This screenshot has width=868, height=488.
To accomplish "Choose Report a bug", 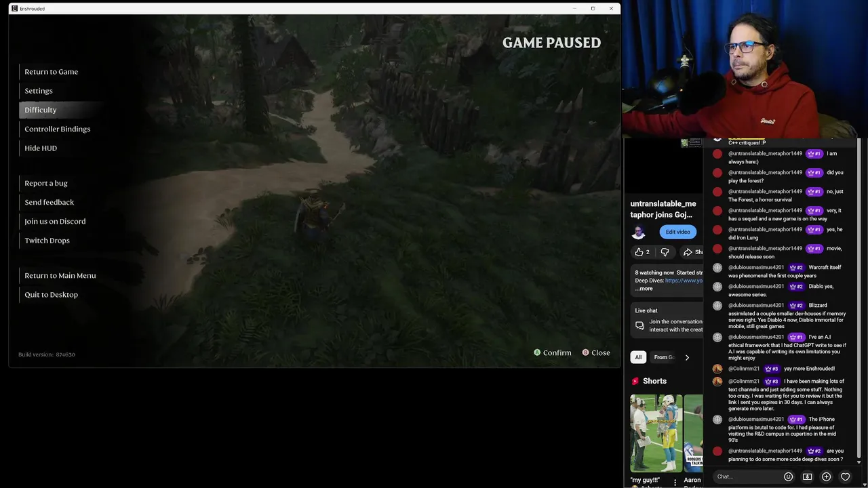I will click(46, 183).
